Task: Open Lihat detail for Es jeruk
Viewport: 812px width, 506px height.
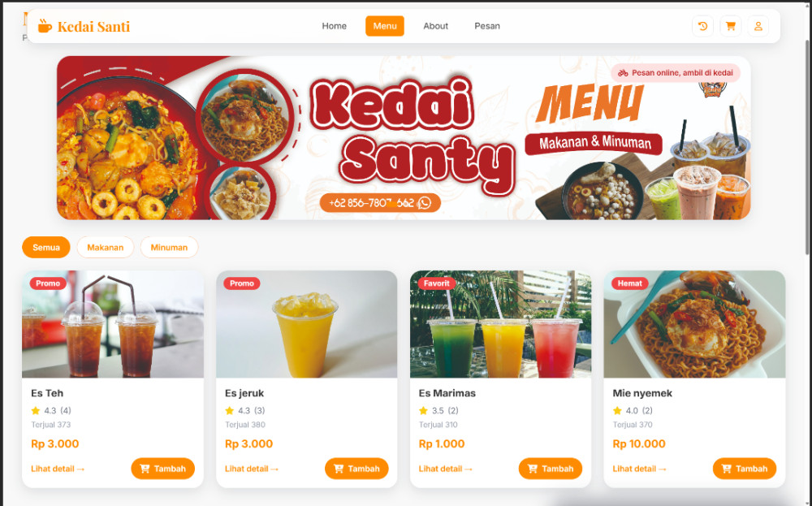Action: [252, 469]
